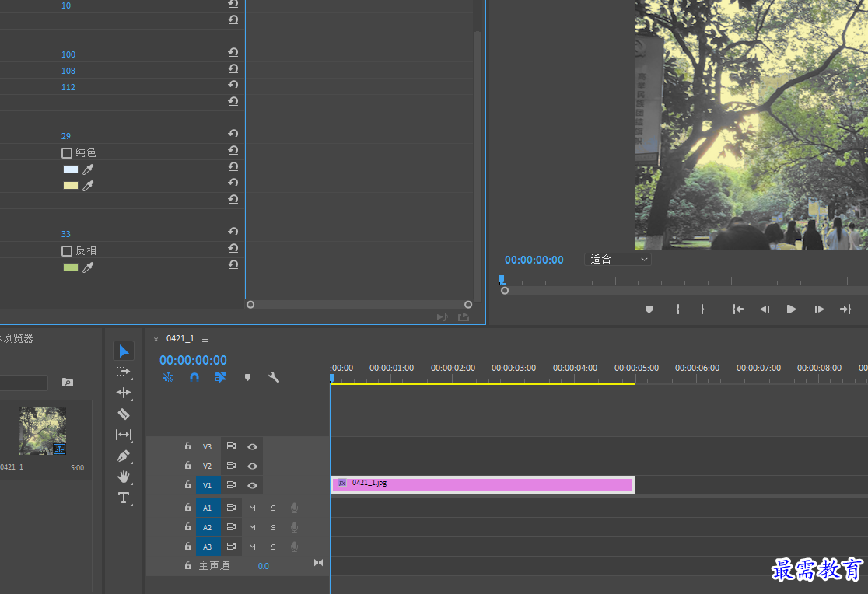The height and width of the screenshot is (594, 868).
Task: Toggle V1 track output eye
Action: point(253,485)
